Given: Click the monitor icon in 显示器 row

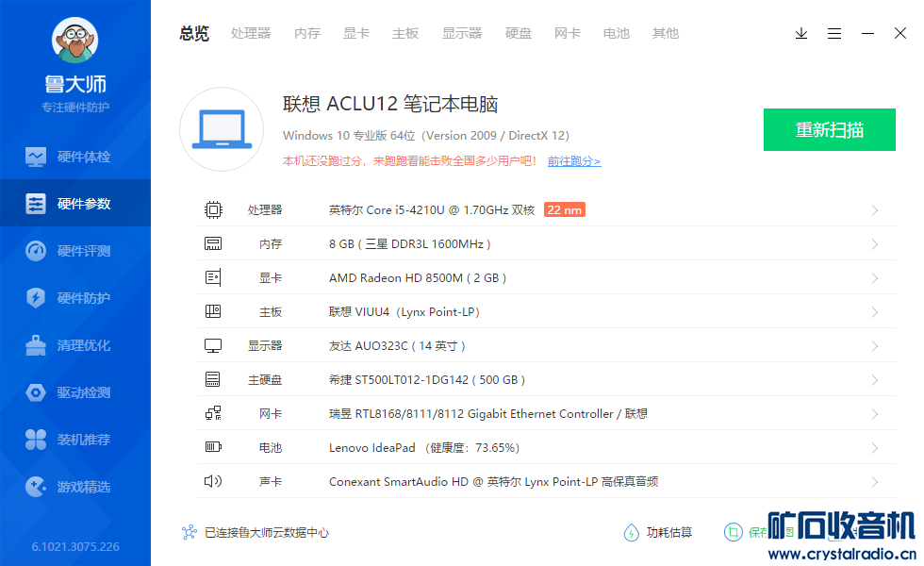Looking at the screenshot, I should pos(213,346).
